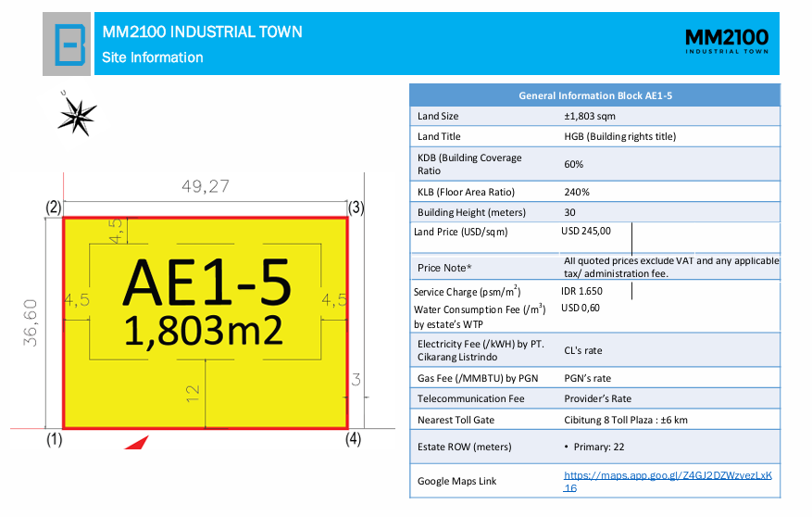
Task: Select the ±1,803 sqm land size value
Action: coord(590,116)
